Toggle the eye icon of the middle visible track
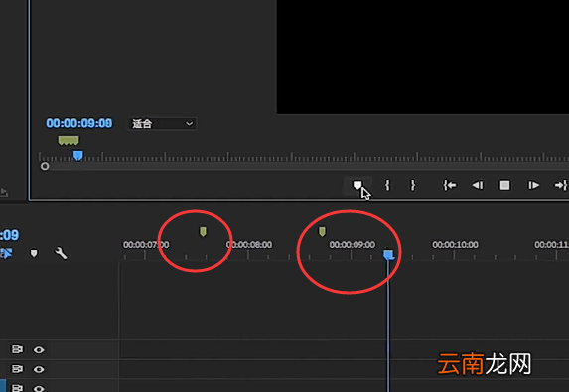 39,369
